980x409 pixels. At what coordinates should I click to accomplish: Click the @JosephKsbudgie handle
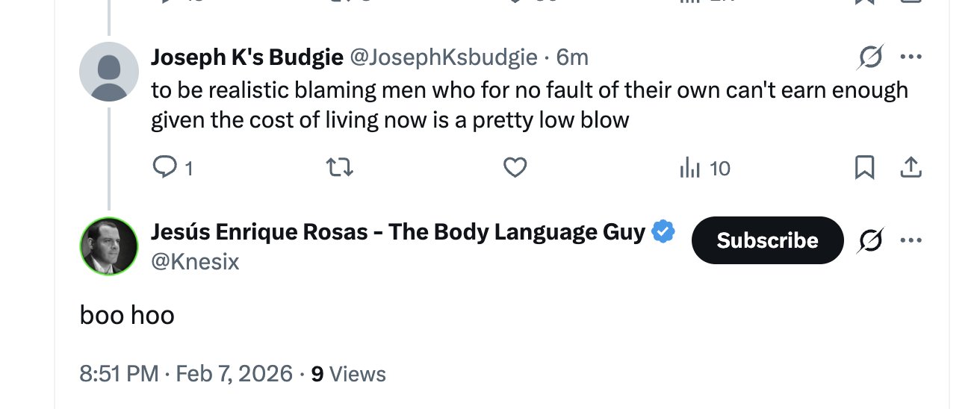pyautogui.click(x=444, y=57)
